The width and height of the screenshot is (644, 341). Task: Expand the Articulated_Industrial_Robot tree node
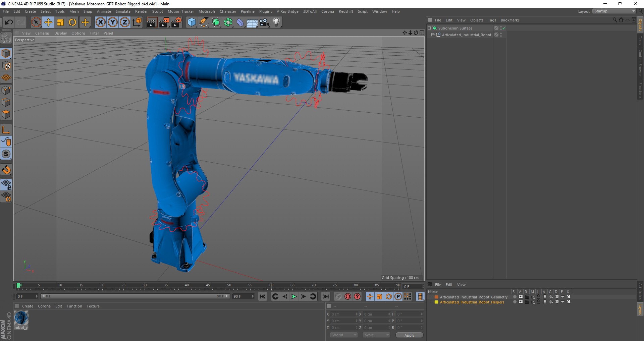(433, 35)
